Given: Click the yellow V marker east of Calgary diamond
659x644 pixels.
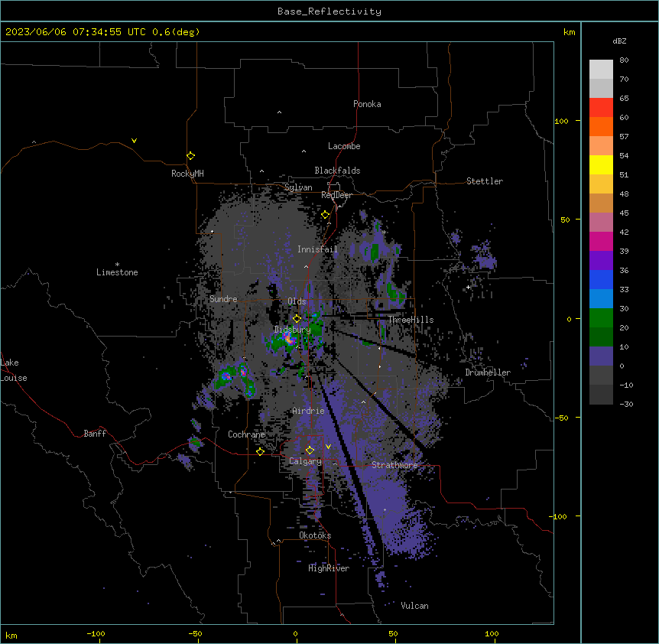Looking at the screenshot, I should pyautogui.click(x=328, y=447).
